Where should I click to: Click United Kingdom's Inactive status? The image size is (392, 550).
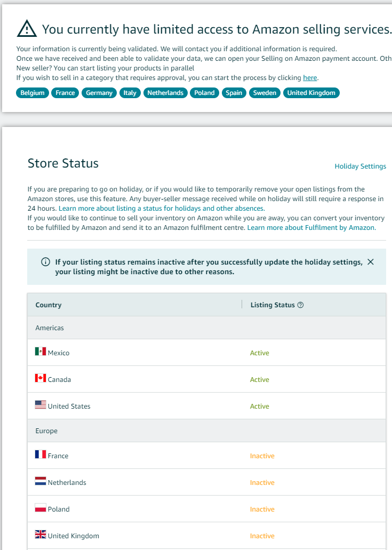coord(262,536)
